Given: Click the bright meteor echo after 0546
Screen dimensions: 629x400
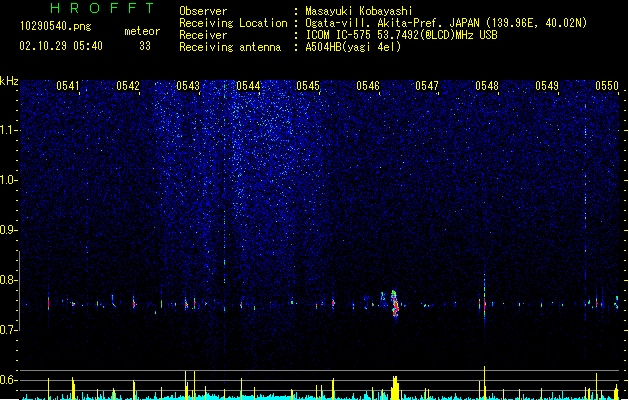Looking at the screenshot, I should [x=395, y=303].
